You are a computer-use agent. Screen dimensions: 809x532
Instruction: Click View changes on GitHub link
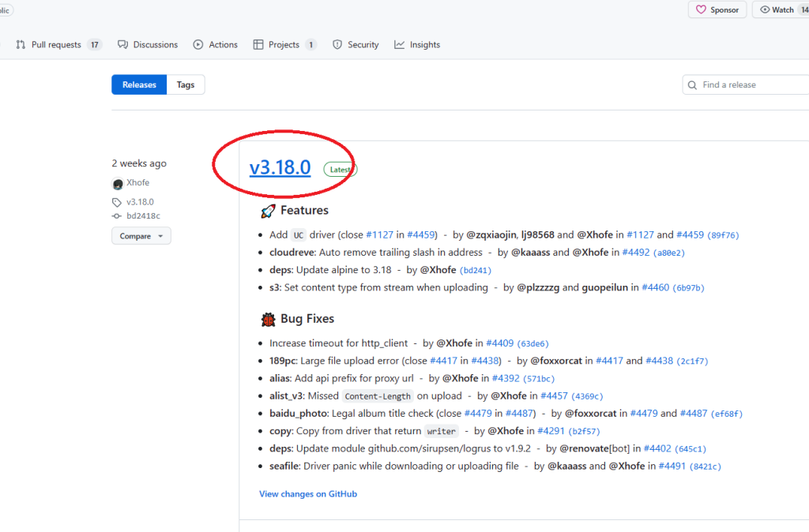[x=308, y=494]
